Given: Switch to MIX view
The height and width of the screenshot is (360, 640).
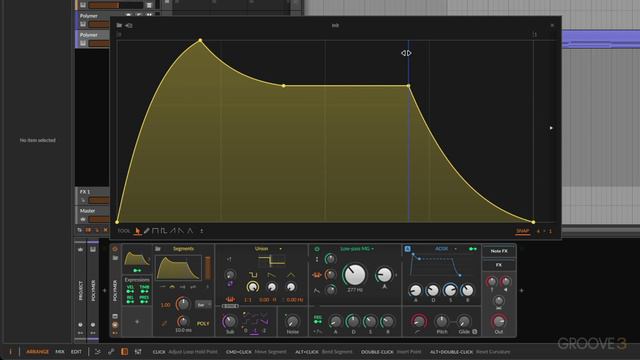Looking at the screenshot, I should [x=60, y=351].
